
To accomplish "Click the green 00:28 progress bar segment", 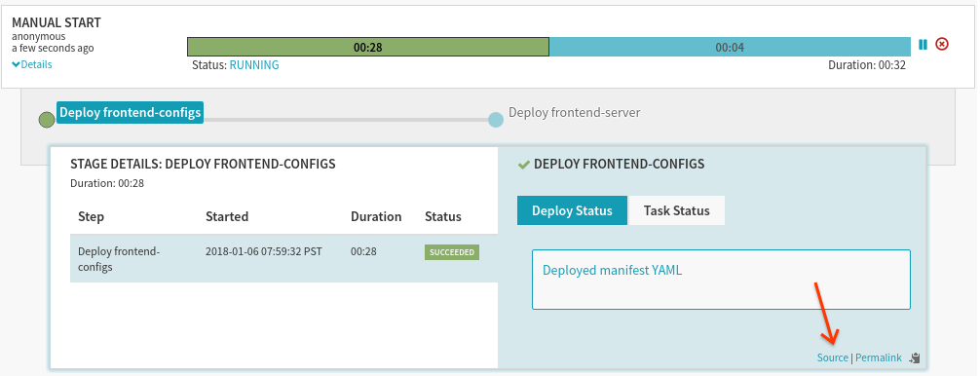I will (x=368, y=47).
